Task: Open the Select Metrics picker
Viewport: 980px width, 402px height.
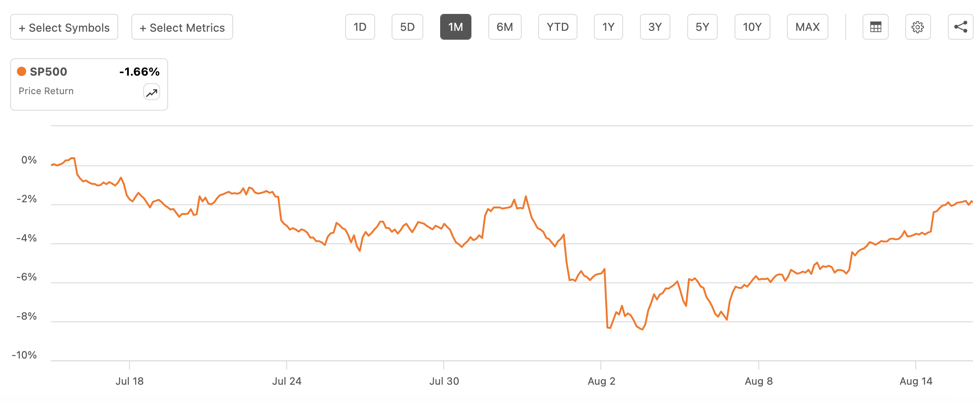Action: coord(182,27)
